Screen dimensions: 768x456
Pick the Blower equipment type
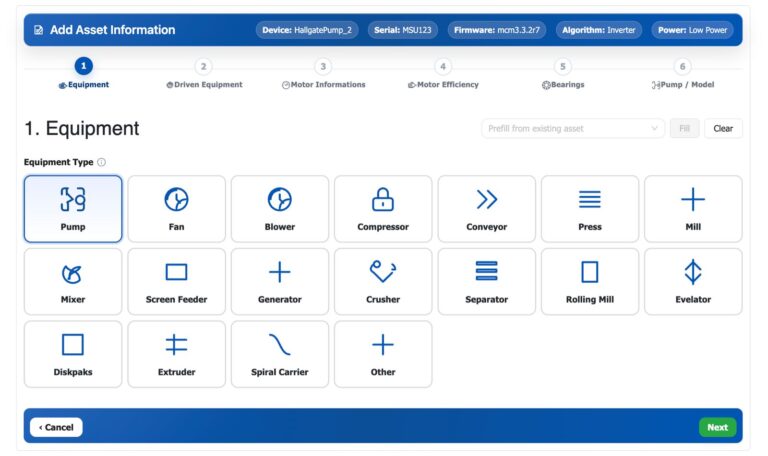pos(280,209)
